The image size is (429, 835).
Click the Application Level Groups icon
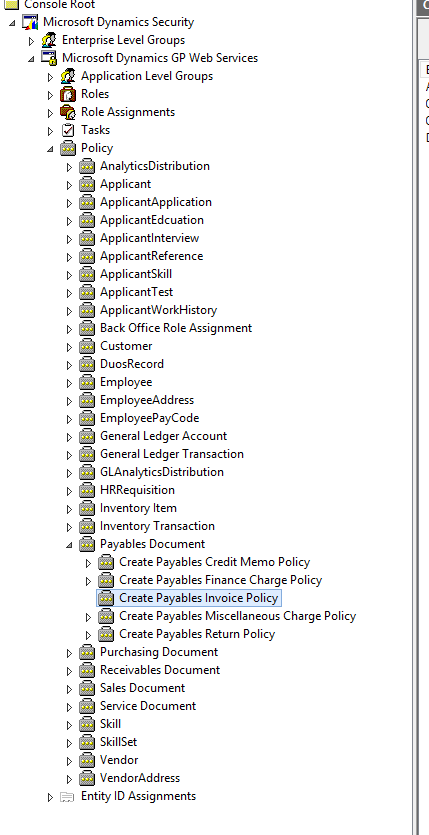tap(68, 76)
